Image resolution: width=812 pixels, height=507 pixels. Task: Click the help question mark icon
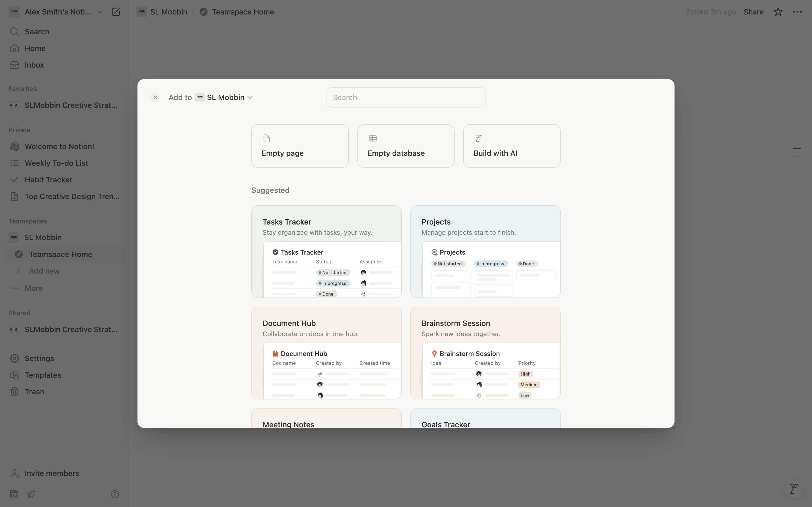pyautogui.click(x=115, y=494)
